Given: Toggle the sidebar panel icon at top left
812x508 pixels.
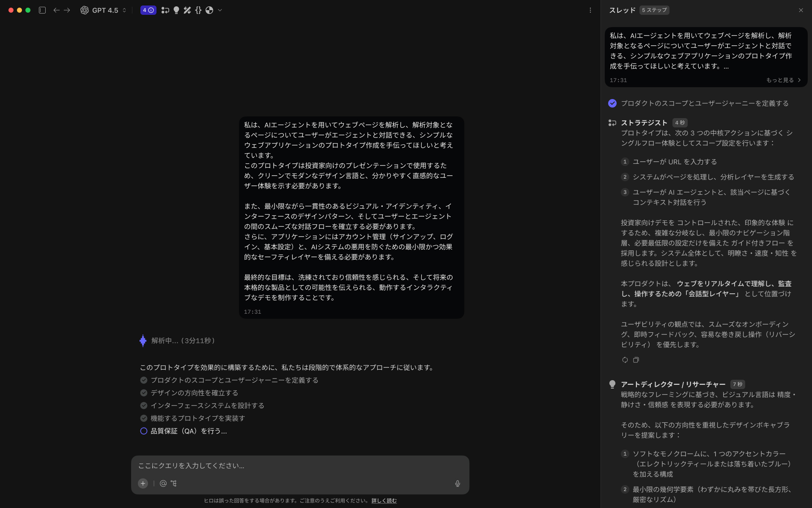Looking at the screenshot, I should [42, 10].
